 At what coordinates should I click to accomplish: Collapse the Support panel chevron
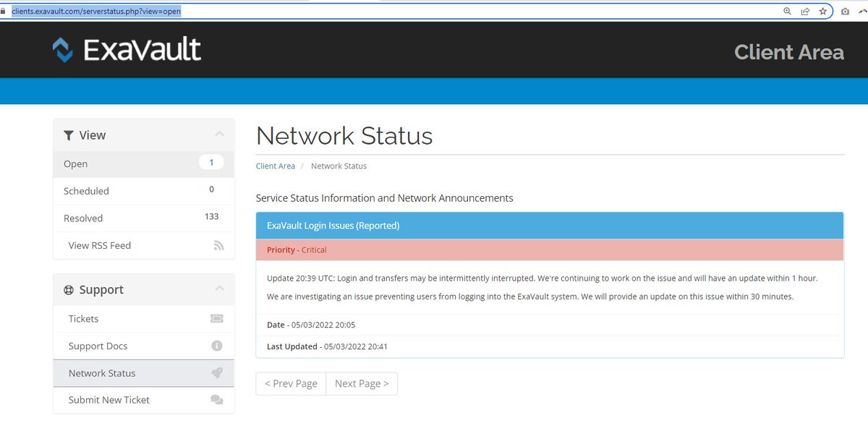pos(219,289)
